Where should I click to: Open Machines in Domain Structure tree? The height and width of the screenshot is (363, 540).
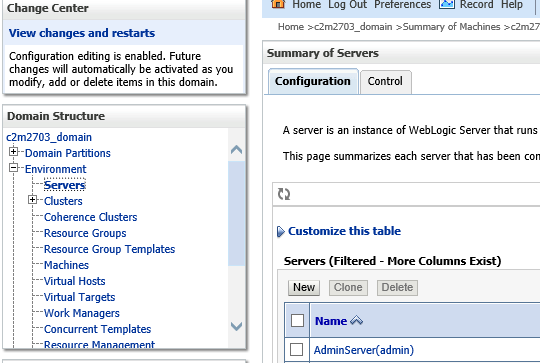[x=66, y=265]
